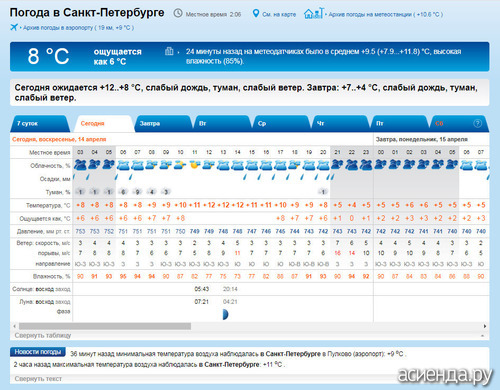Click the moon phase icon
The height and width of the screenshot is (390, 500).
pos(225,314)
